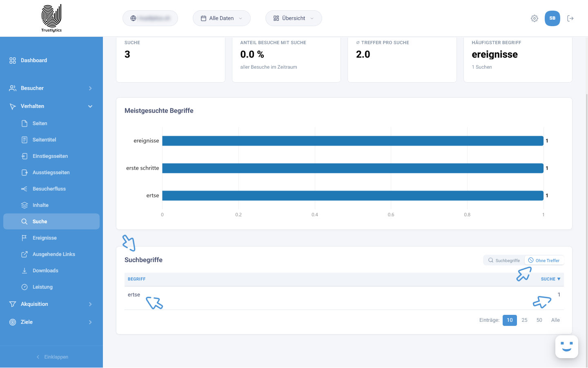Show 25 entries per page
Viewport: 588px width, 368px height.
tap(524, 320)
